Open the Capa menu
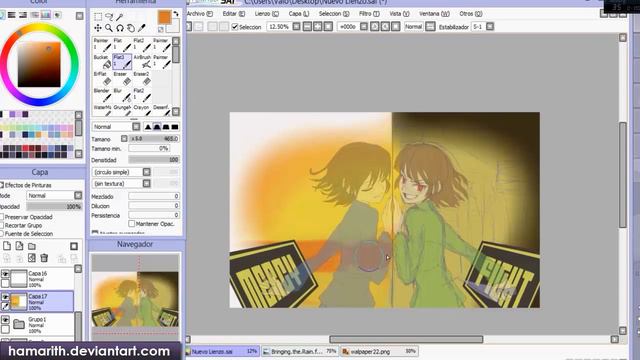 point(299,14)
